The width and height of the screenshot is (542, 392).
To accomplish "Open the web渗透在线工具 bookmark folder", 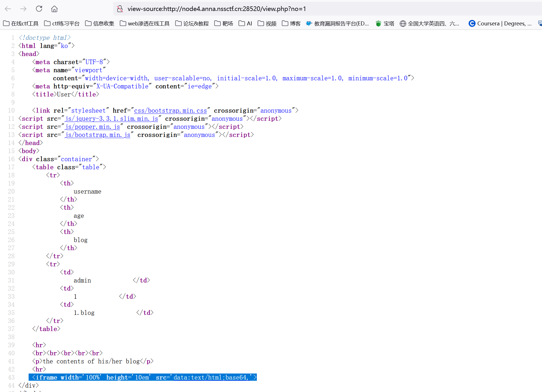I will [145, 23].
